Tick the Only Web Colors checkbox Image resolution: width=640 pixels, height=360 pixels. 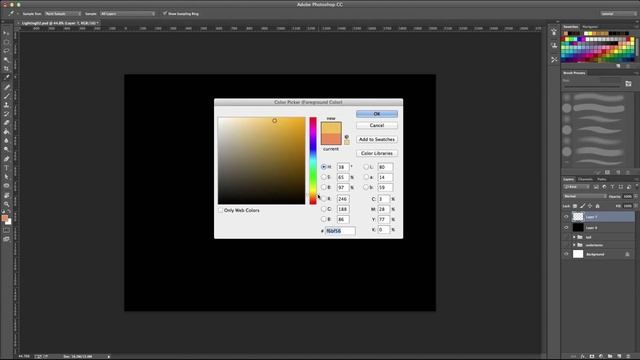(x=220, y=210)
